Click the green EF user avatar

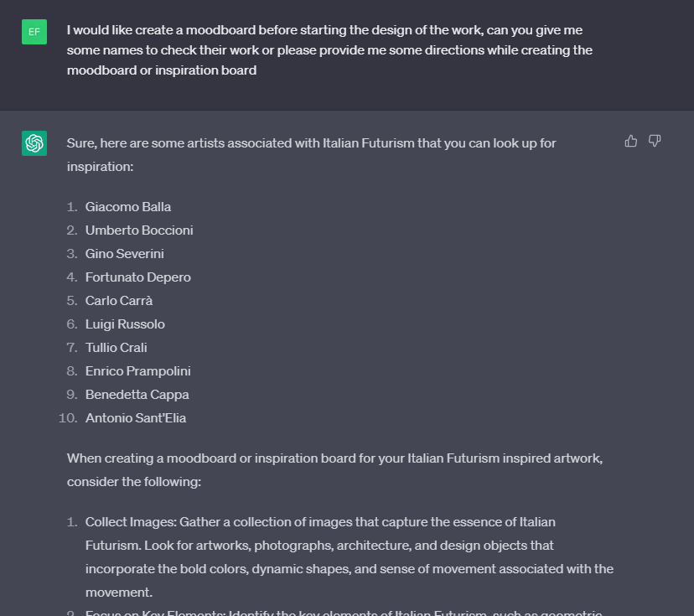[34, 32]
